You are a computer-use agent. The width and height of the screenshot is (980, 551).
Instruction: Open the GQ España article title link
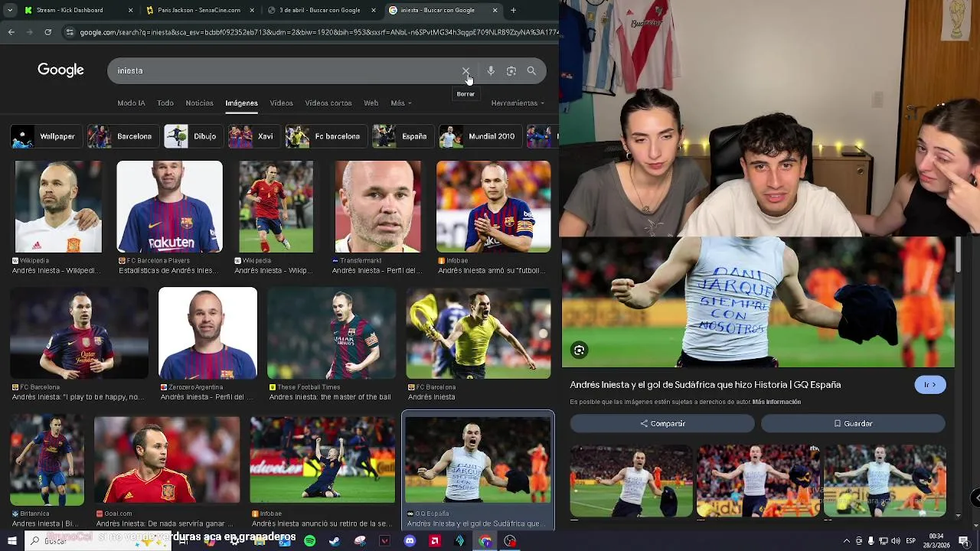pos(705,385)
